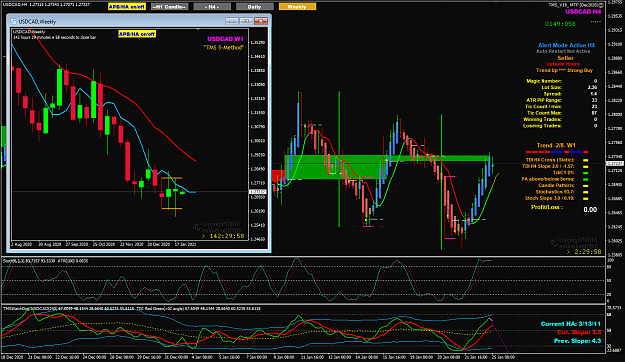Click the Winning Trades label

542,120
